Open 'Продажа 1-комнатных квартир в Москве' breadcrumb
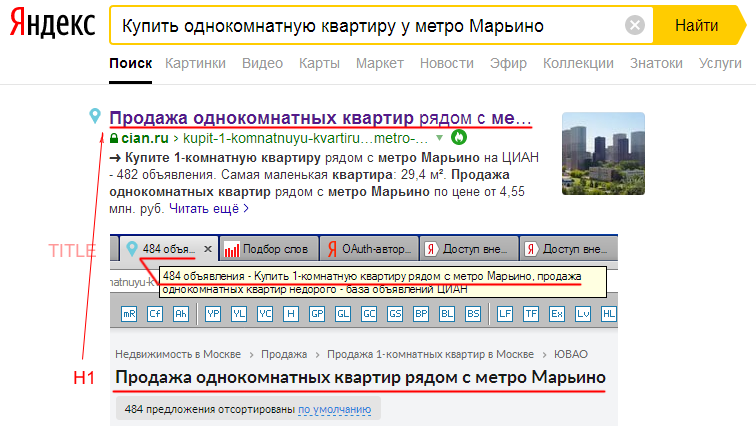Image resolution: width=756 pixels, height=434 pixels. [430, 354]
